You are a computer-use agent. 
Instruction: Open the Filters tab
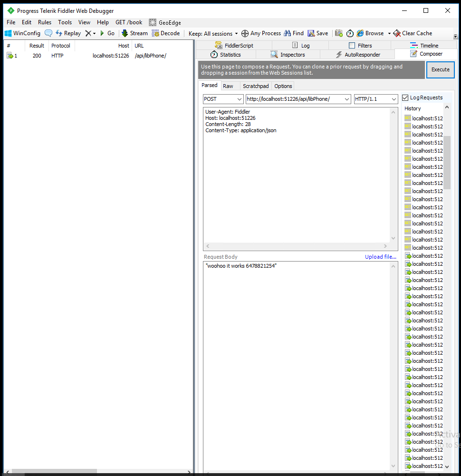[360, 46]
